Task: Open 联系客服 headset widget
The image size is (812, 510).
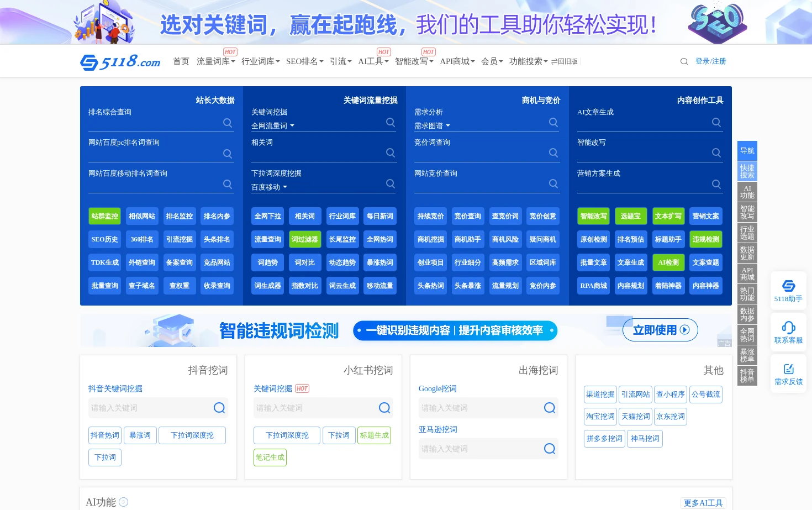Action: click(x=788, y=332)
